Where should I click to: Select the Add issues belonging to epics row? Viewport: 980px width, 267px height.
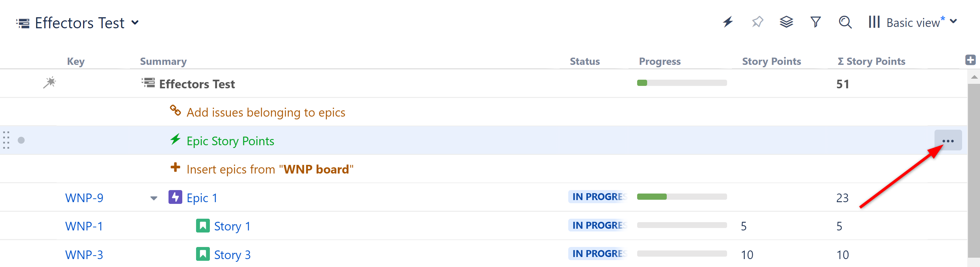[x=266, y=112]
